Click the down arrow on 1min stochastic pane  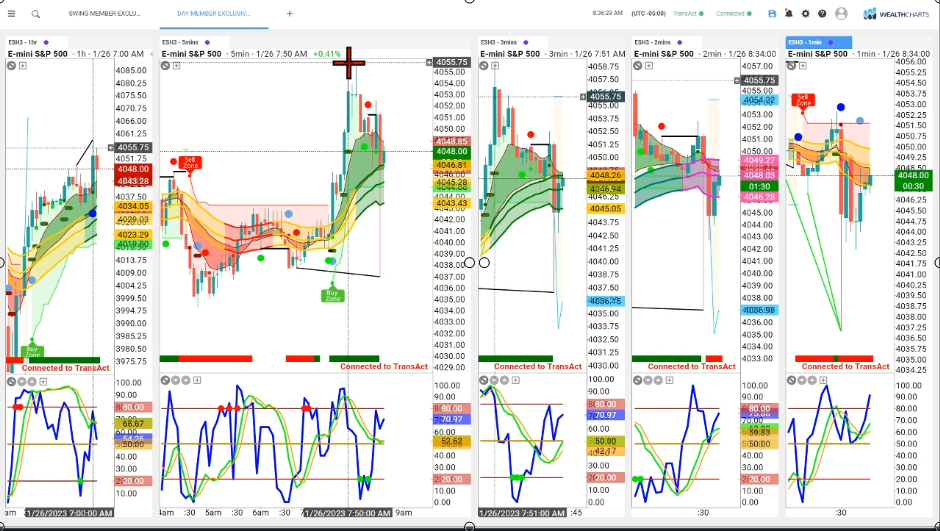[x=802, y=380]
